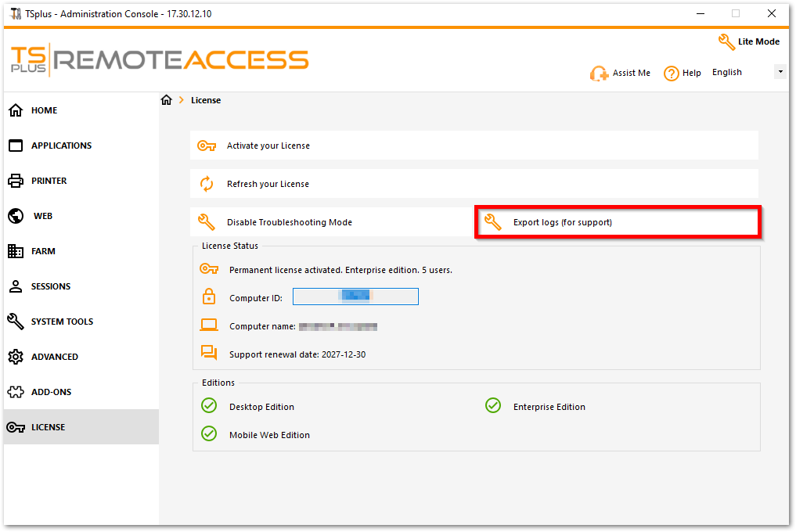Switch to the Farm section
Image resolution: width=796 pixels, height=532 pixels.
pos(43,251)
